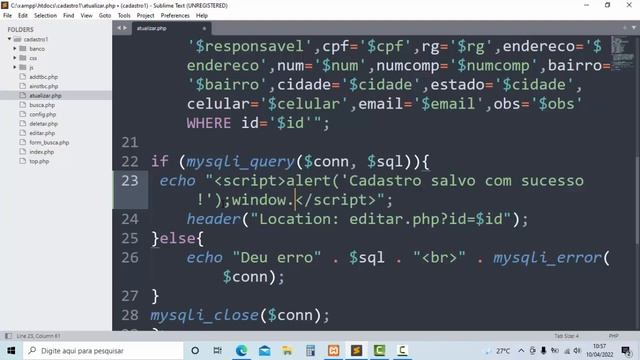Toggle sidebar via status bar icon
The height and width of the screenshot is (360, 640).
coord(8,336)
